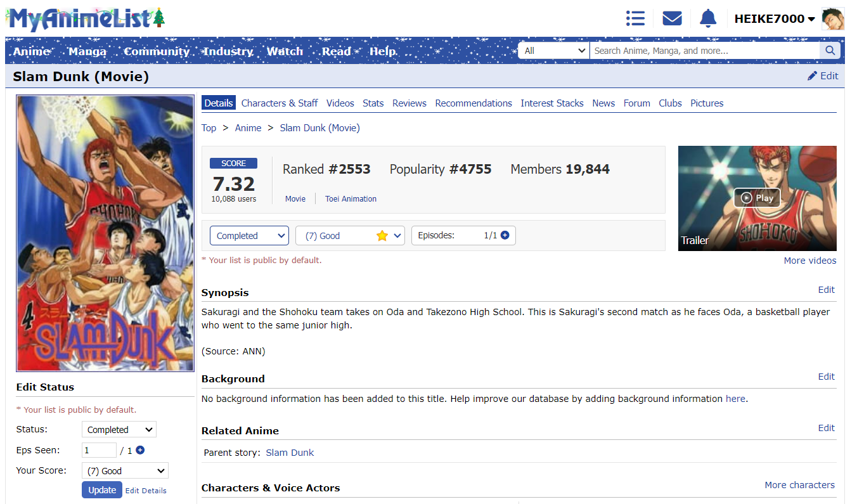Switch to the Characters & Staff tab
Screen dimensions: 857x504
click(279, 103)
